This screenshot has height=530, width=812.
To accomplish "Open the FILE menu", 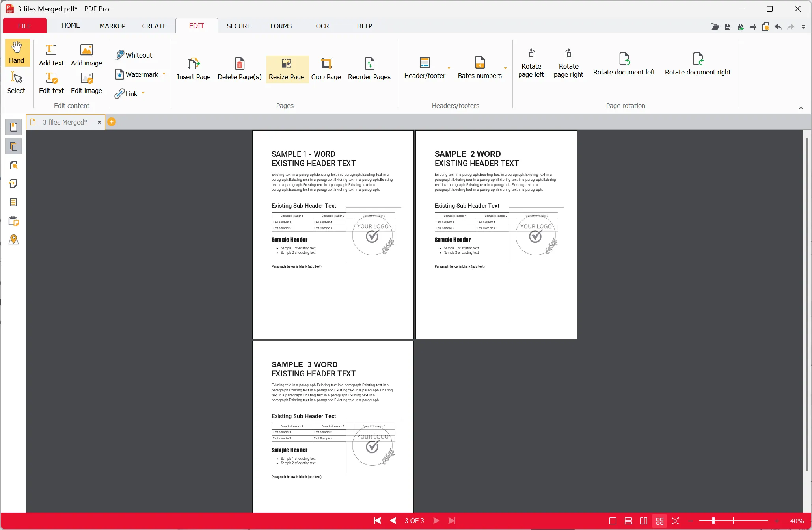I will (x=24, y=26).
